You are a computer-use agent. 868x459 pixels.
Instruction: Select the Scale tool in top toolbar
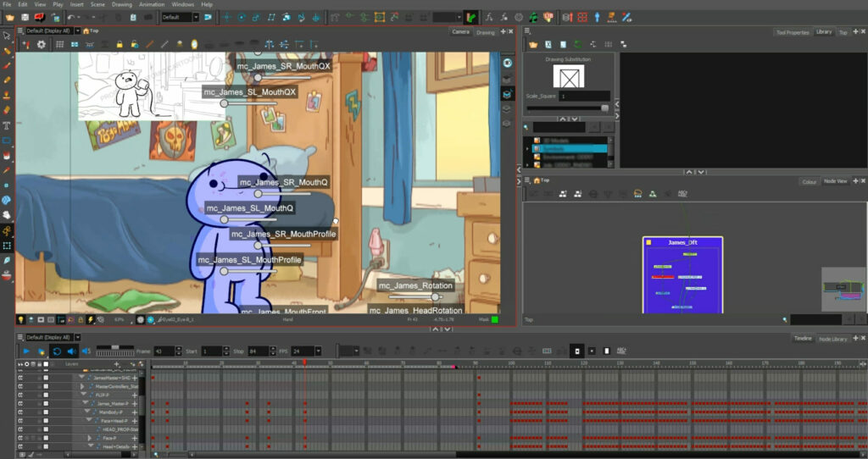256,18
